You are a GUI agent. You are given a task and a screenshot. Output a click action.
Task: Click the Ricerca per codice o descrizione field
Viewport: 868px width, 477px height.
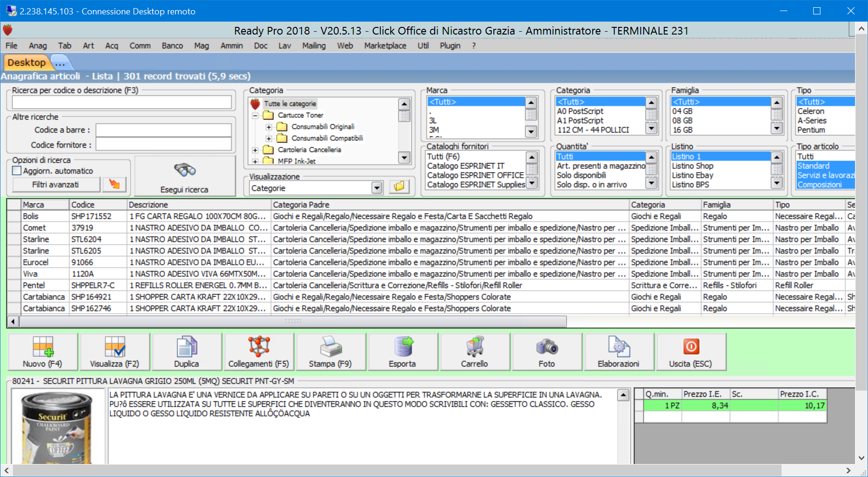[122, 102]
